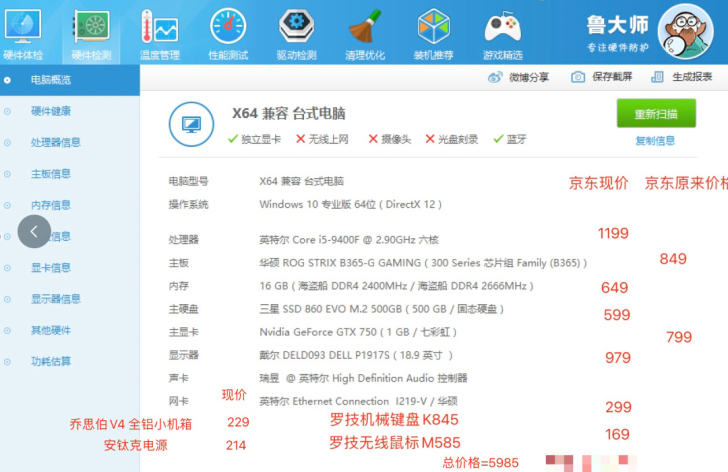Click the 光盘刻录 red cross status
Image resolution: width=728 pixels, height=472 pixels.
tap(429, 139)
